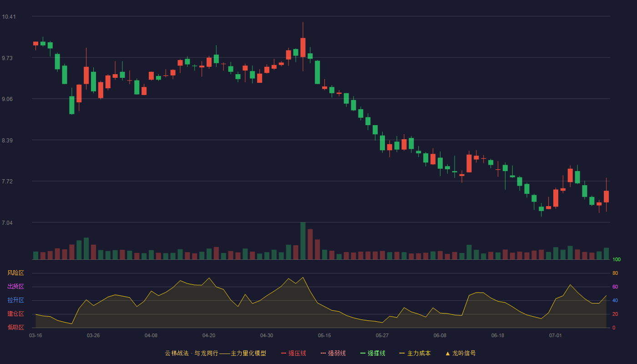This screenshot has width=637, height=364.
Task: Click the 03-26 date label
Action: coord(93,335)
